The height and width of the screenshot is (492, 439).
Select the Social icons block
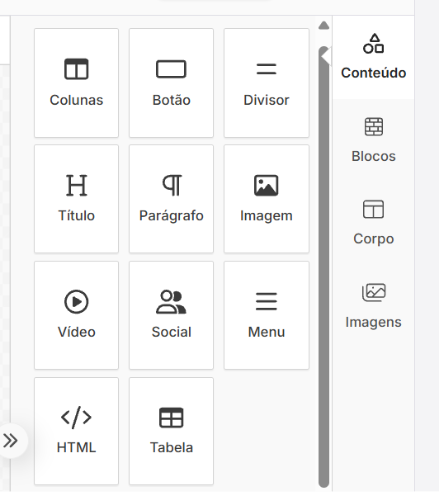(x=171, y=315)
